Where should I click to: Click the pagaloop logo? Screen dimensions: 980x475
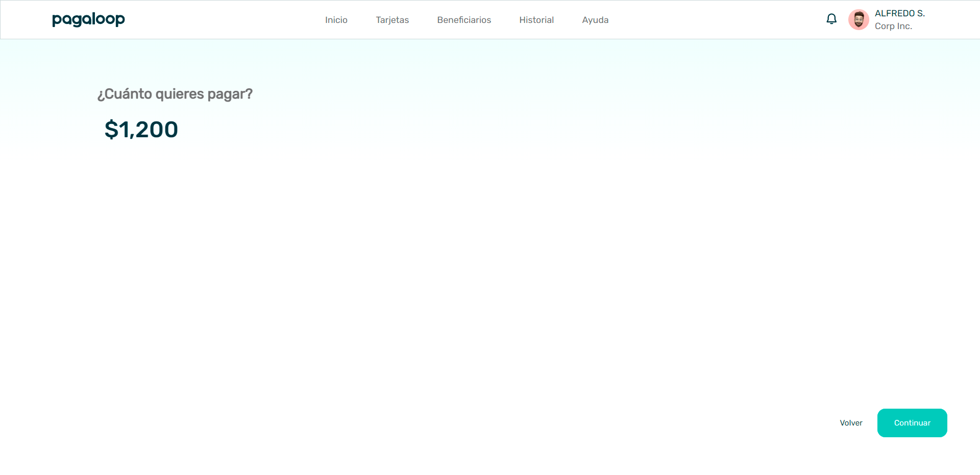point(88,19)
